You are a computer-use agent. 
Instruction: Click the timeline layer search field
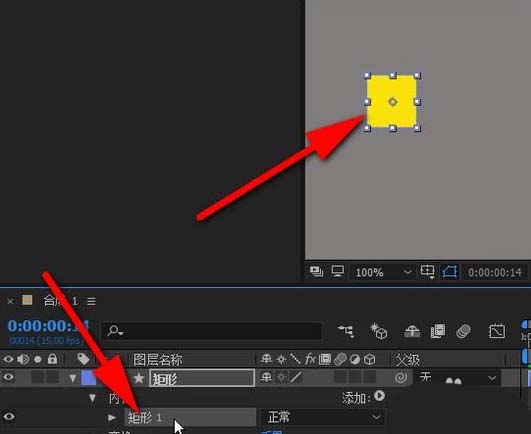pos(211,331)
